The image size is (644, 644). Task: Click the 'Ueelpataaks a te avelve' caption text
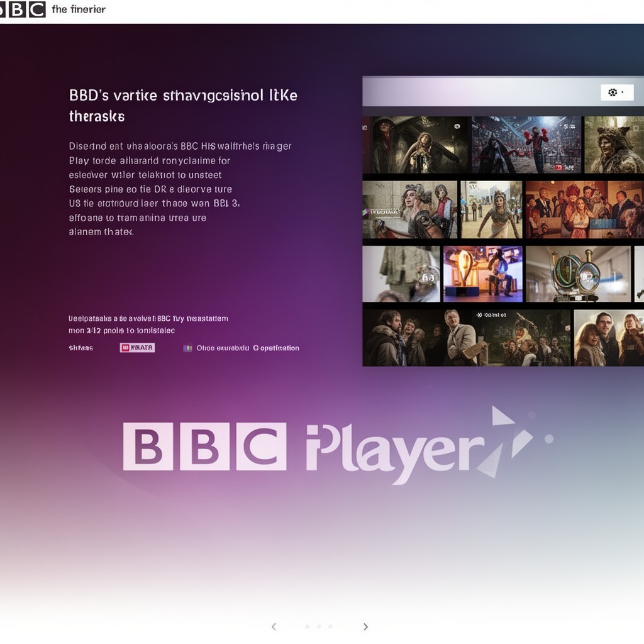point(112,318)
